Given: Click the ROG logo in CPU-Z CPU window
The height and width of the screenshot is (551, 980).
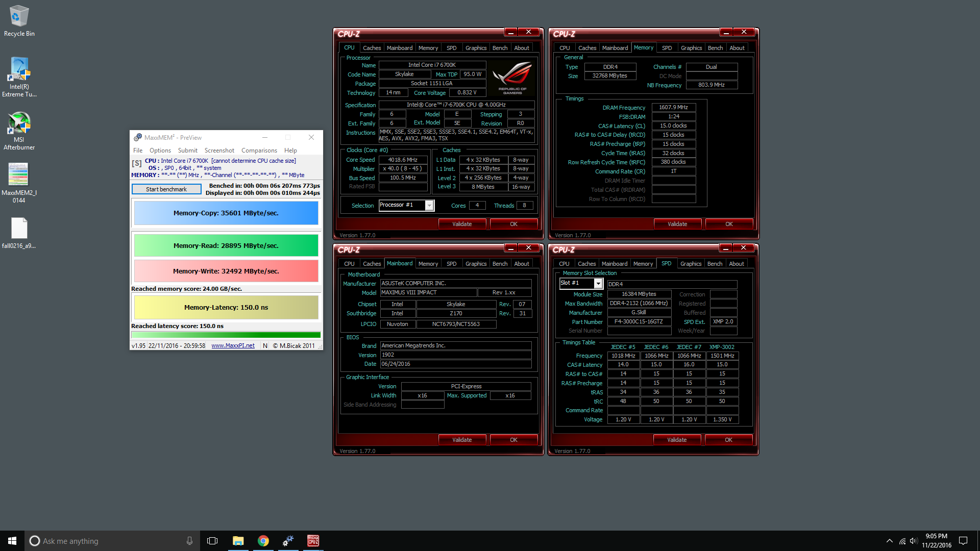Looking at the screenshot, I should click(512, 78).
